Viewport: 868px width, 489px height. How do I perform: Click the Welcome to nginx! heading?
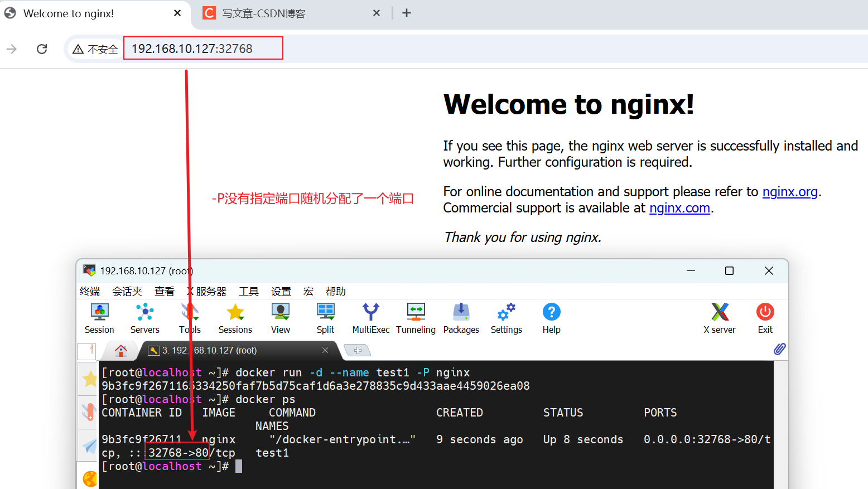point(569,104)
